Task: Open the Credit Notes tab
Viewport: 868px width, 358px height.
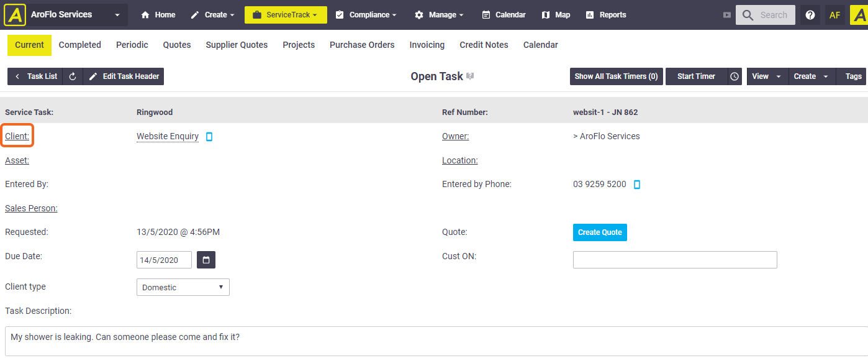Action: [x=484, y=45]
